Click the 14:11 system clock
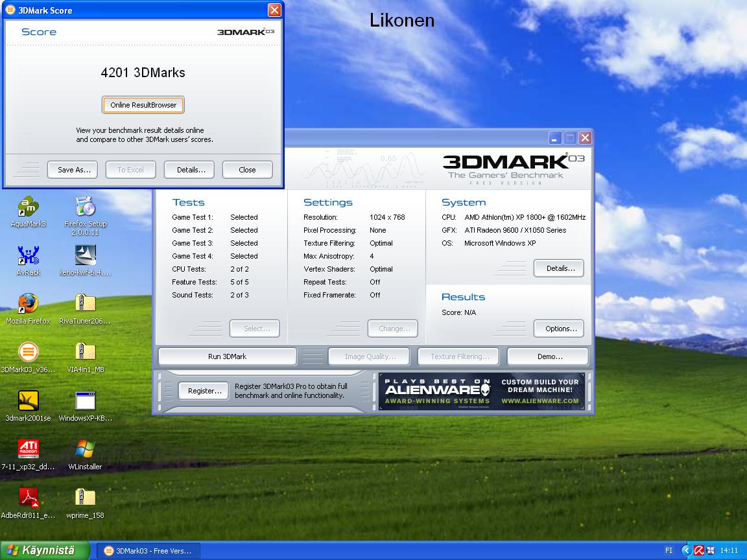The height and width of the screenshot is (560, 747). click(729, 551)
